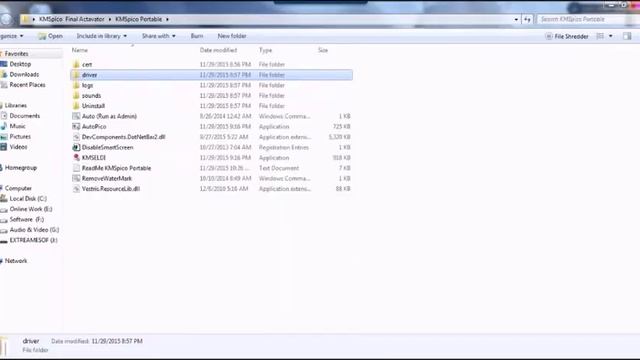Open the Share with dropdown
Screen dimensions: 640x360
point(158,36)
